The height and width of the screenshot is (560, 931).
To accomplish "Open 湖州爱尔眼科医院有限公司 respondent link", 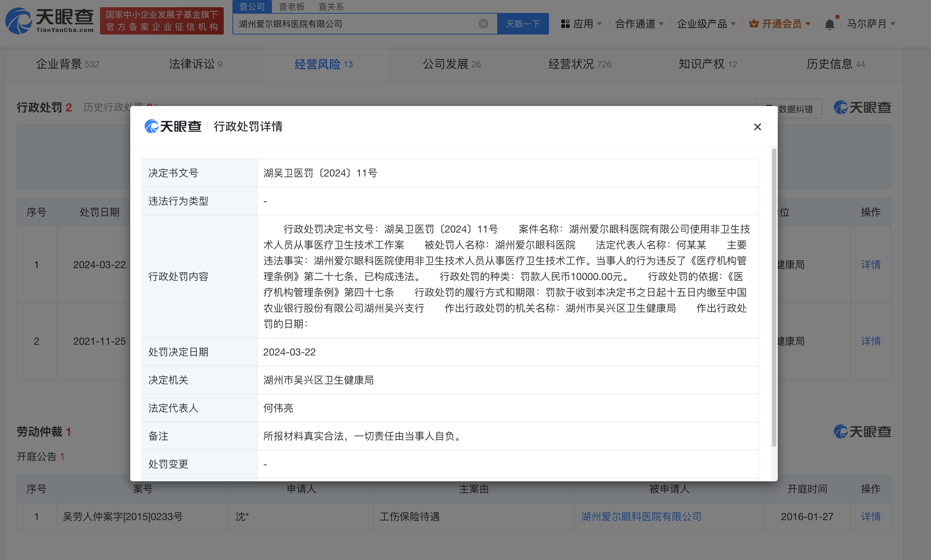I will (x=641, y=517).
